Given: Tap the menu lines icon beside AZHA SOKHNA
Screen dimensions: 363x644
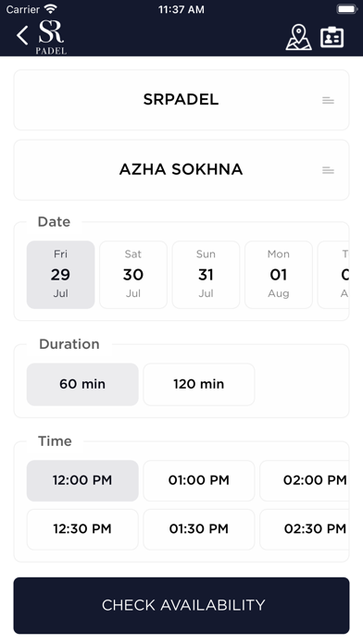Looking at the screenshot, I should tap(328, 170).
